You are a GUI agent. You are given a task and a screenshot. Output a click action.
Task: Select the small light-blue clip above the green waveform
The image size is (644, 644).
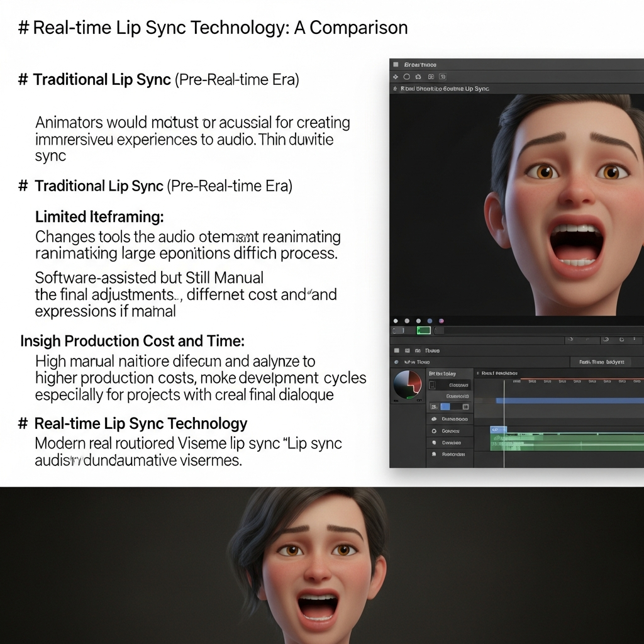pos(498,430)
